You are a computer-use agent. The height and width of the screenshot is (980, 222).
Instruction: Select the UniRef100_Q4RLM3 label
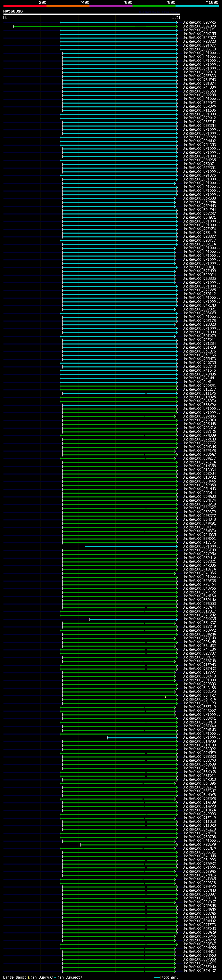(199, 305)
